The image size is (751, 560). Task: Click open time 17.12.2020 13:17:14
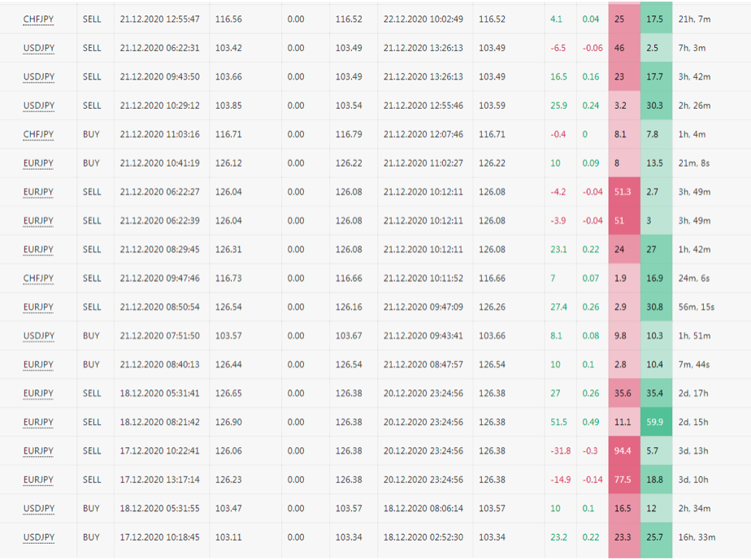point(159,480)
